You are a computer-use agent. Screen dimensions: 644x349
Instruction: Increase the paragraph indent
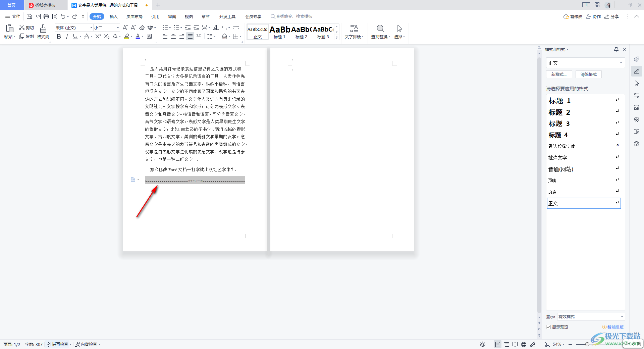[196, 28]
